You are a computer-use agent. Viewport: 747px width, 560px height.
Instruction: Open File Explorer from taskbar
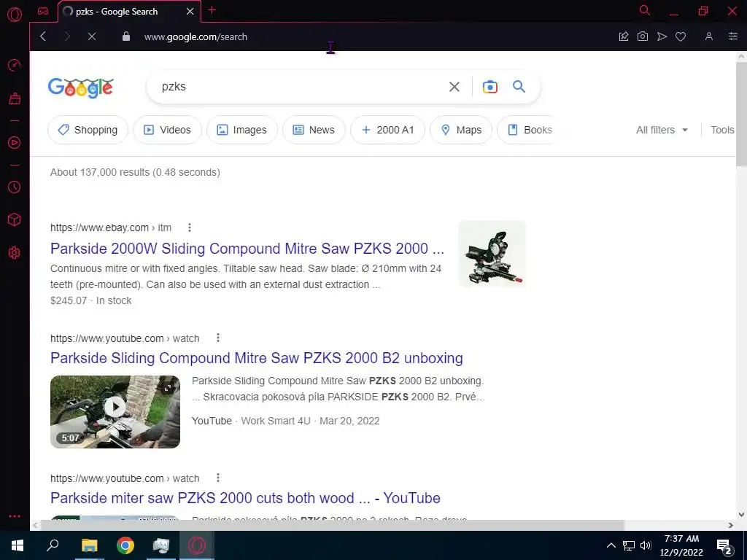[89, 545]
